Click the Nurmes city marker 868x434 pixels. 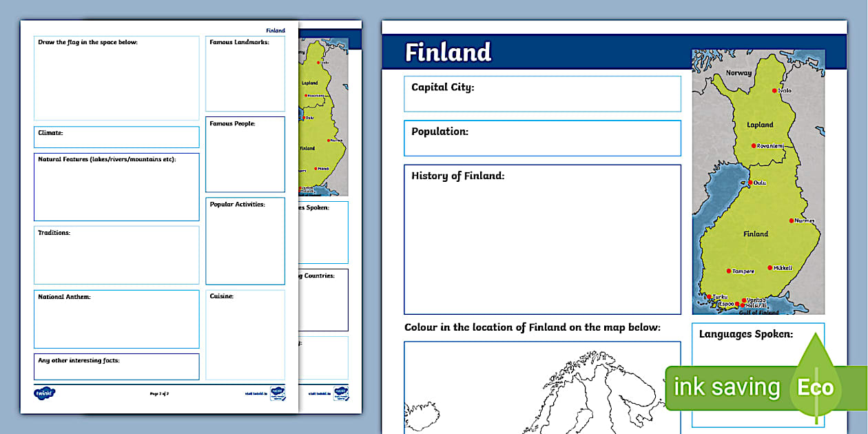click(792, 219)
